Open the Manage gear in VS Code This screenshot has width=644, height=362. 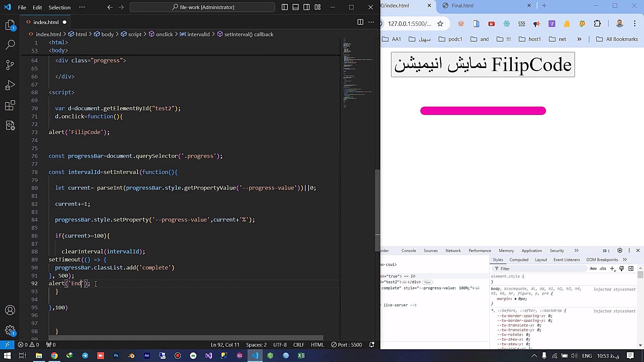pos(10,330)
